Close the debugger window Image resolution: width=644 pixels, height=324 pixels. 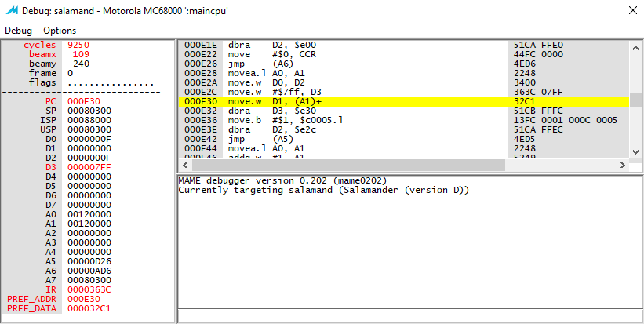tap(633, 11)
